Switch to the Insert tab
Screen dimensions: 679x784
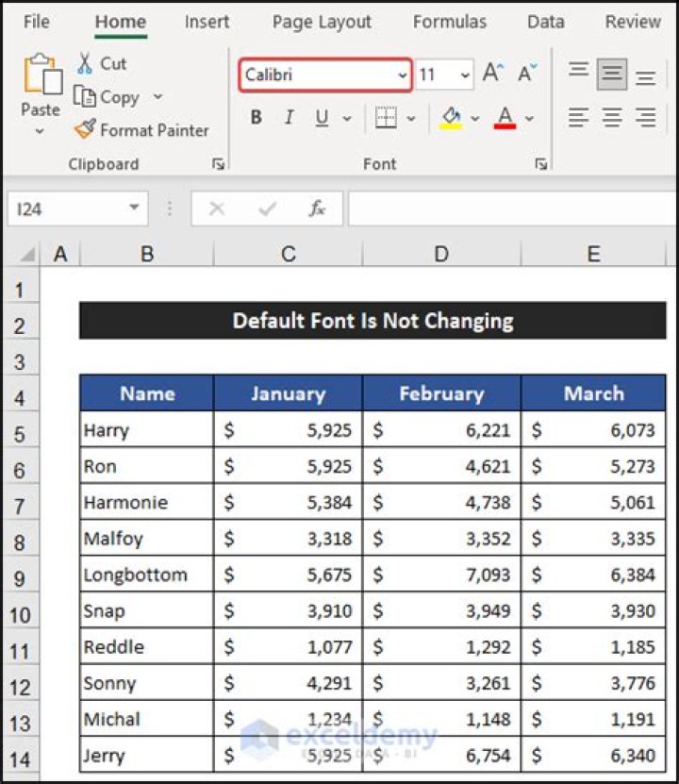207,22
